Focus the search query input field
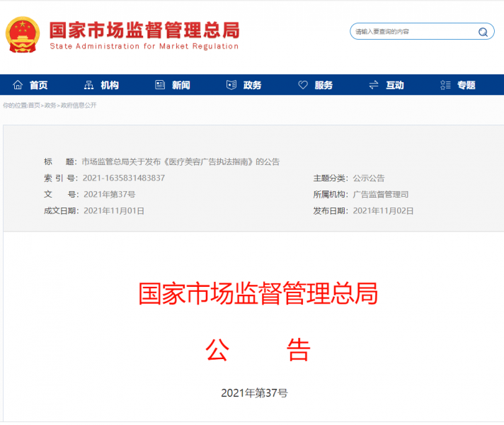The width and height of the screenshot is (504, 425). [411, 32]
